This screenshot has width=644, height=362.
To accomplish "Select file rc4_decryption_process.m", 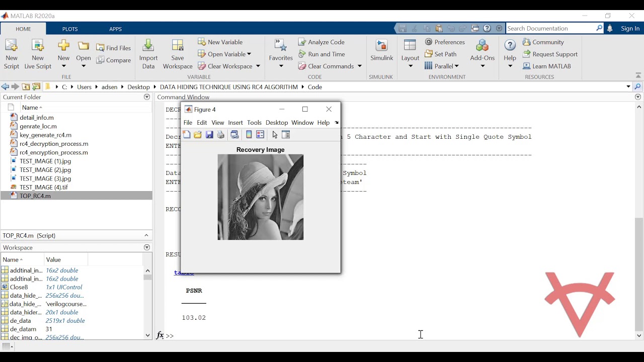I will [x=54, y=143].
